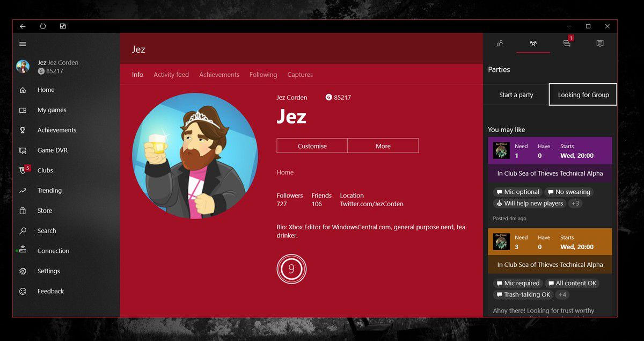644x341 pixels.
Task: Click the sidebar profile avatar
Action: (x=23, y=67)
